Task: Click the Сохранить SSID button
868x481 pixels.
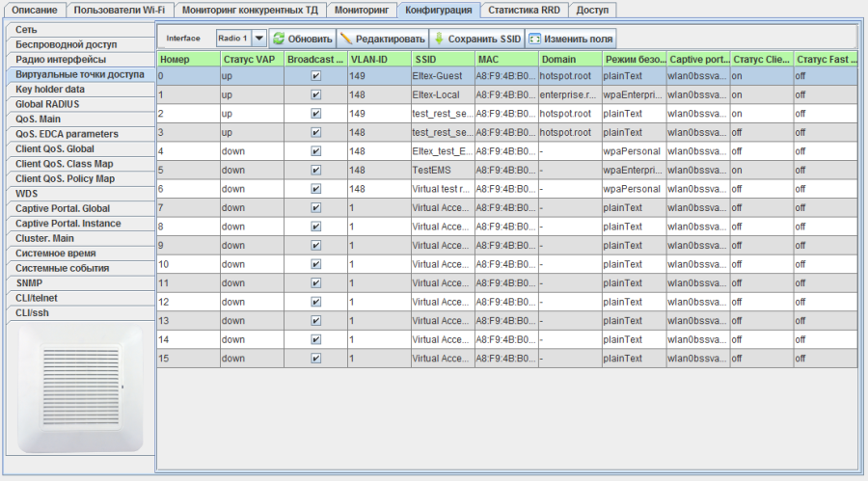Action: tap(476, 39)
